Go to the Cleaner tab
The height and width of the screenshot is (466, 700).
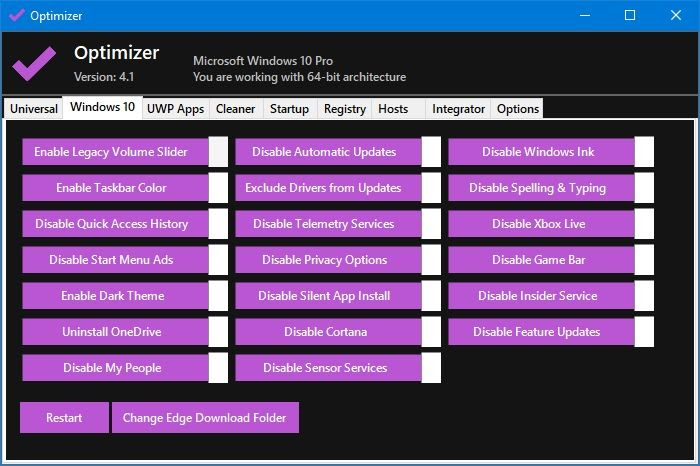click(235, 109)
